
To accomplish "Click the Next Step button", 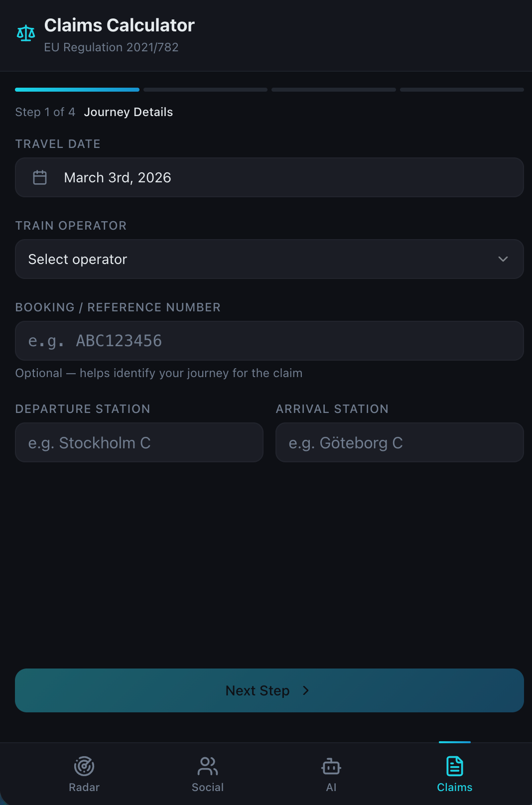I will 269,690.
